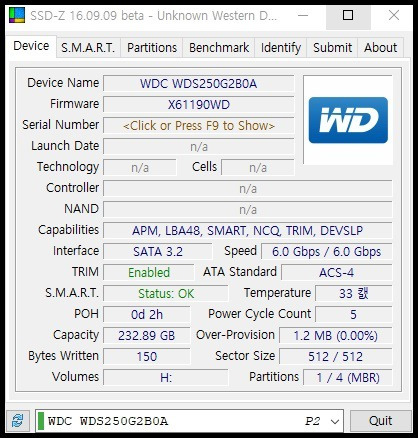Viewport: 418px width, 438px height.
Task: Click the Volumes value H:
Action: pos(166,378)
